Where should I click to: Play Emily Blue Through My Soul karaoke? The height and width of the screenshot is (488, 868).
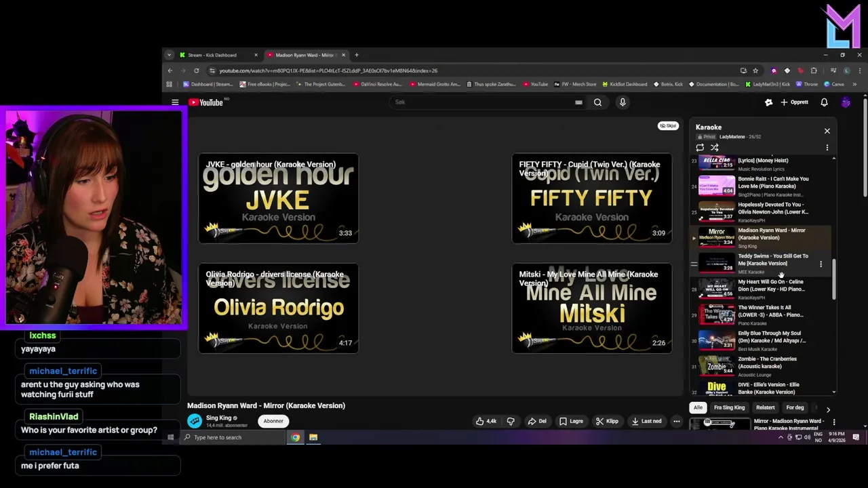click(x=761, y=341)
